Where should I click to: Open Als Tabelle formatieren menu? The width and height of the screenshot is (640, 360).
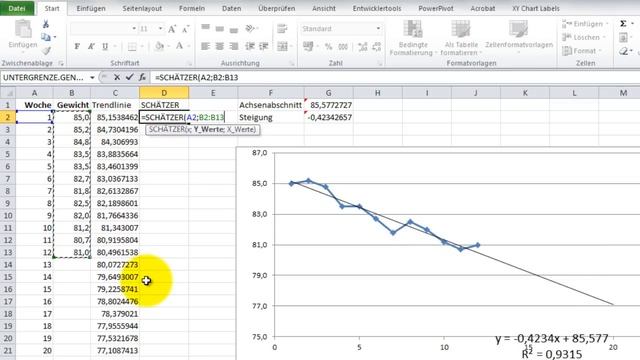(x=461, y=38)
